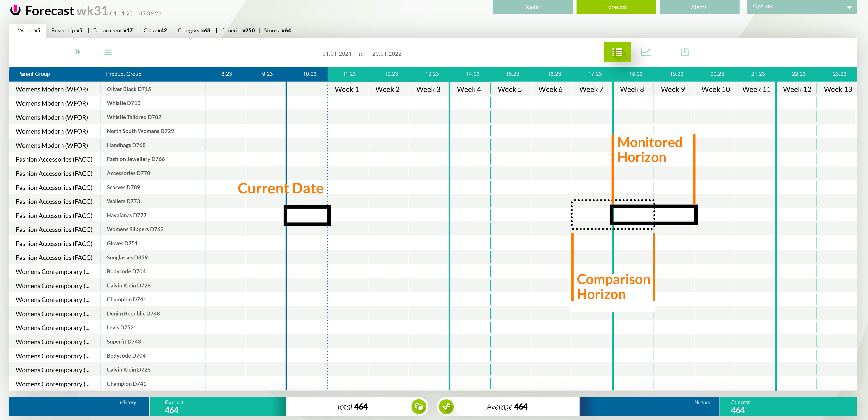Click the Product Group column header
The image size is (868, 420).
[x=123, y=74]
